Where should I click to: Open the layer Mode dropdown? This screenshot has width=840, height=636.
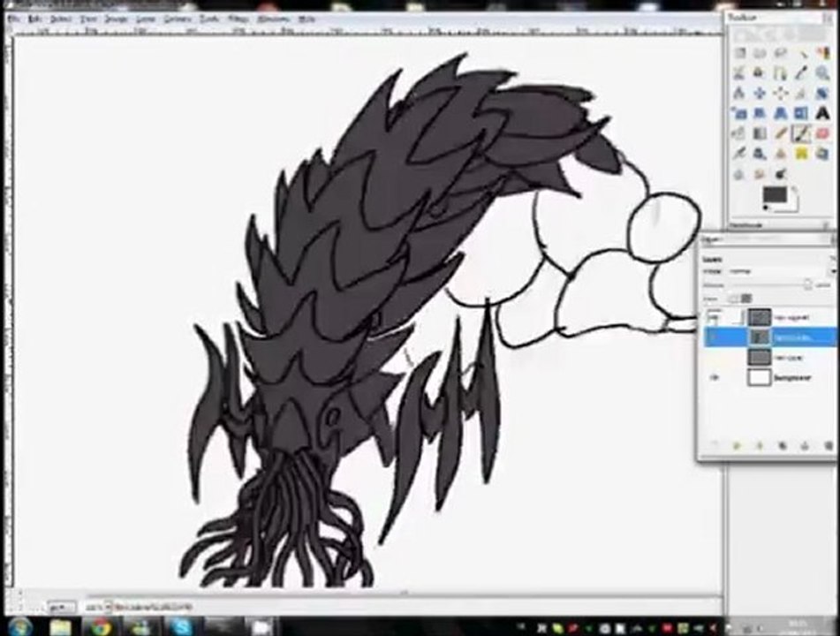coord(781,271)
